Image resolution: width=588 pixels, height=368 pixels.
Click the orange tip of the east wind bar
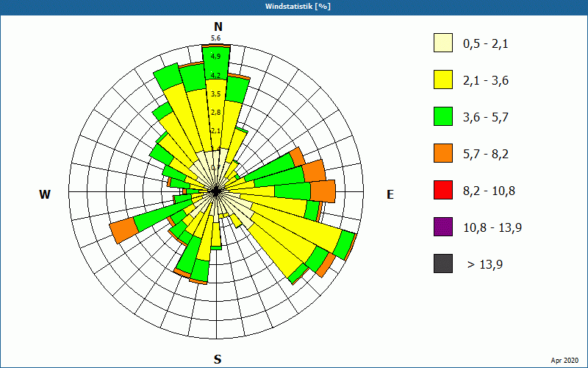[x=323, y=191]
